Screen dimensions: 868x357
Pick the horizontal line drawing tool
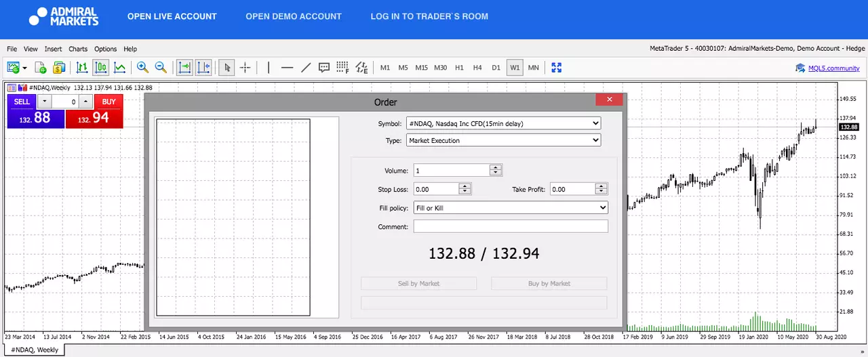[x=287, y=68]
